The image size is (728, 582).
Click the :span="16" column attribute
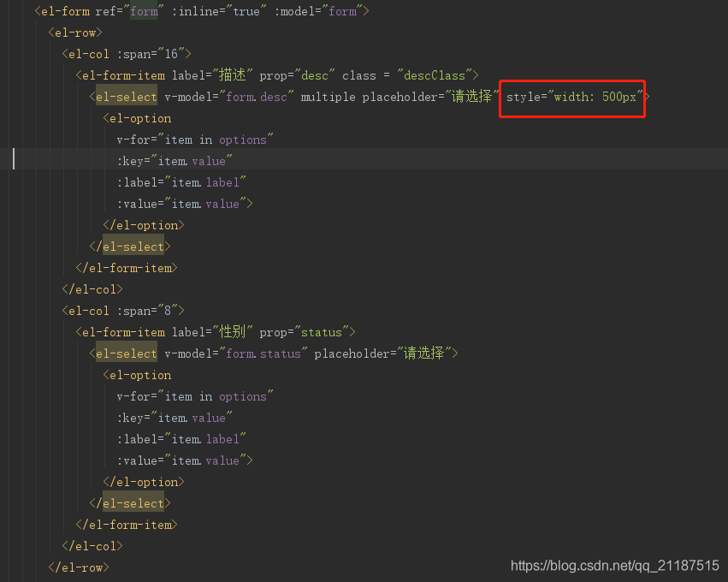pyautogui.click(x=154, y=54)
